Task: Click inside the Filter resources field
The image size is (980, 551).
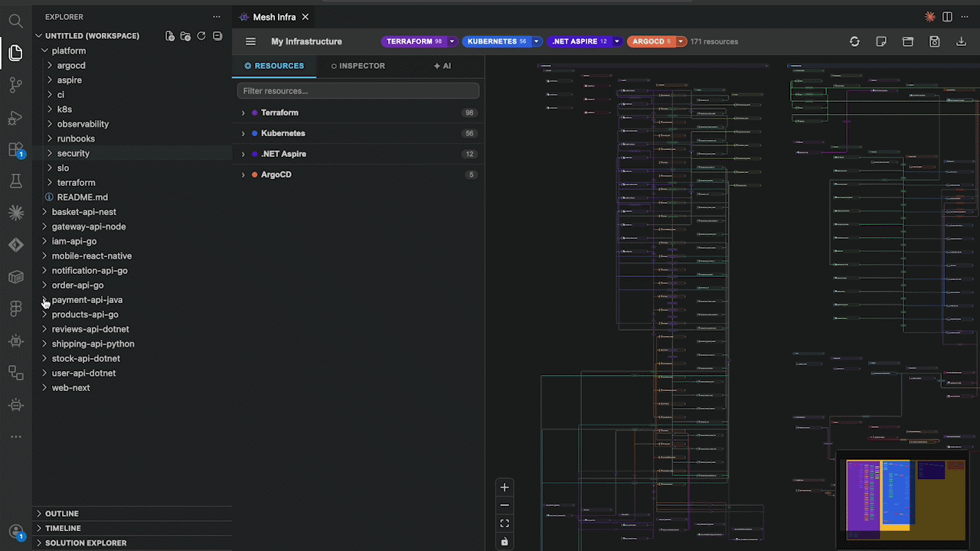Action: 358,90
